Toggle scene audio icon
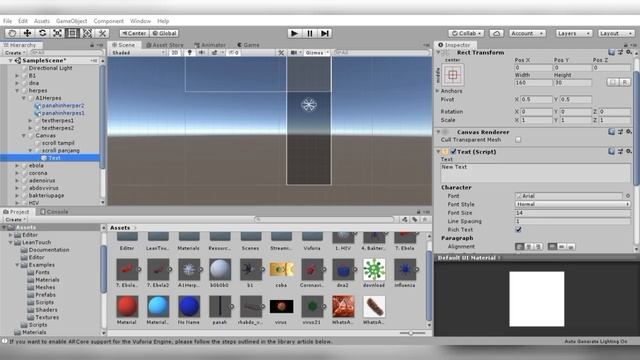The image size is (640, 360). (202, 53)
